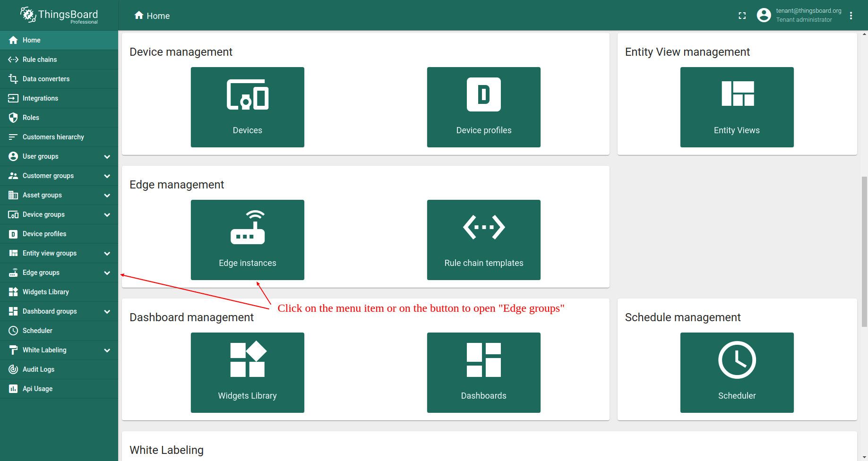
Task: Select Home in the sidebar menu
Action: 59,40
